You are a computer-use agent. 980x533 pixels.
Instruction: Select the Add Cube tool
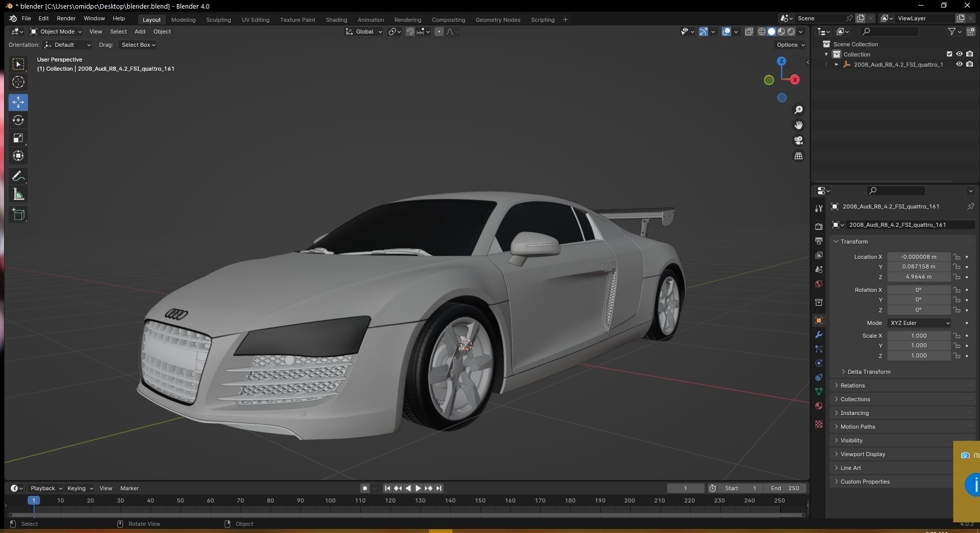[18, 215]
